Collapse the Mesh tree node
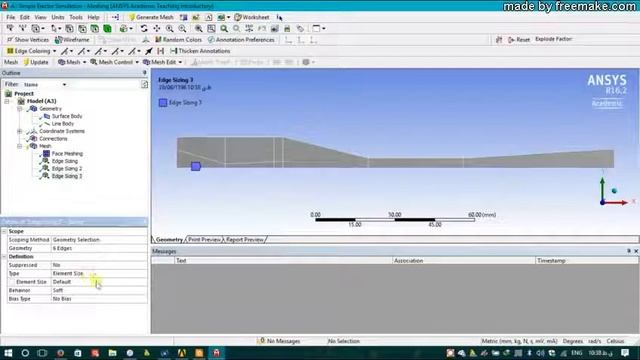Image resolution: width=640 pixels, height=360 pixels. [19, 146]
